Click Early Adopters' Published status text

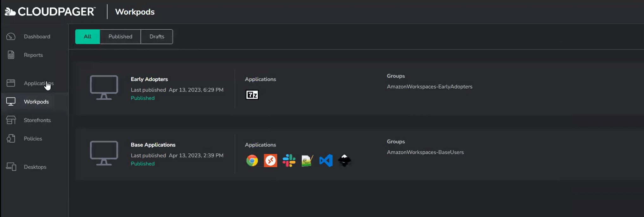pyautogui.click(x=143, y=98)
